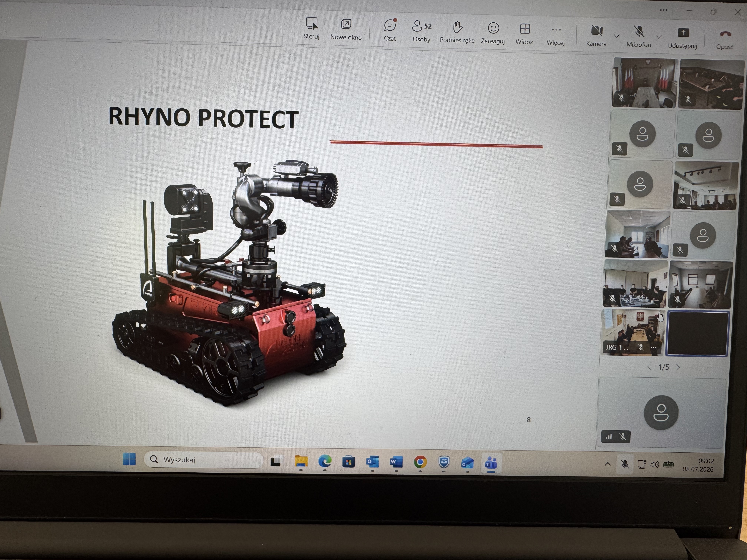Pop out the meeting with Nowe okno
The height and width of the screenshot is (560, 747).
coord(346,29)
